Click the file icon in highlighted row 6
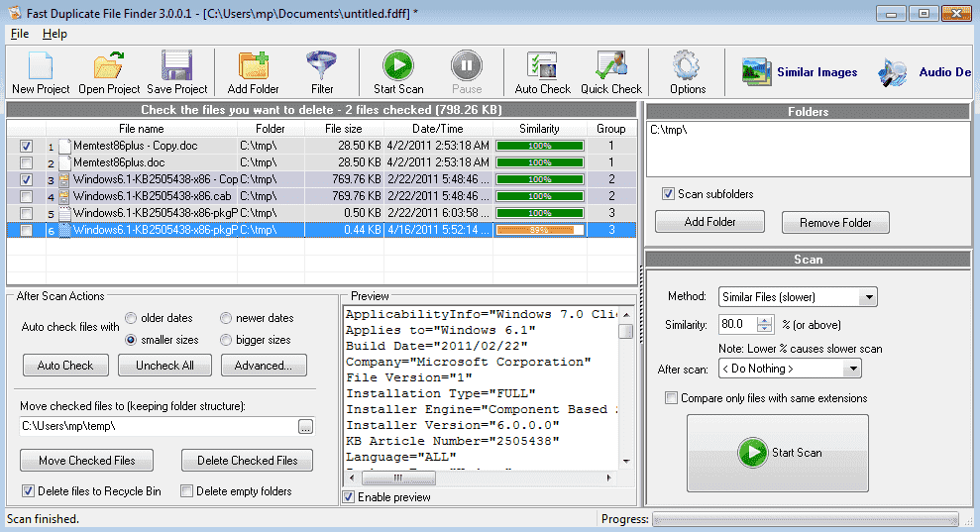This screenshot has width=980, height=532. [x=64, y=231]
